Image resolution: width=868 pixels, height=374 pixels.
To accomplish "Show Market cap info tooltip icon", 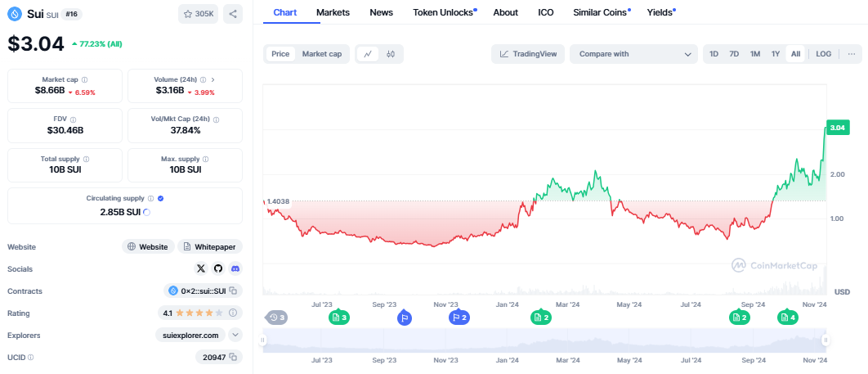I will click(x=85, y=79).
